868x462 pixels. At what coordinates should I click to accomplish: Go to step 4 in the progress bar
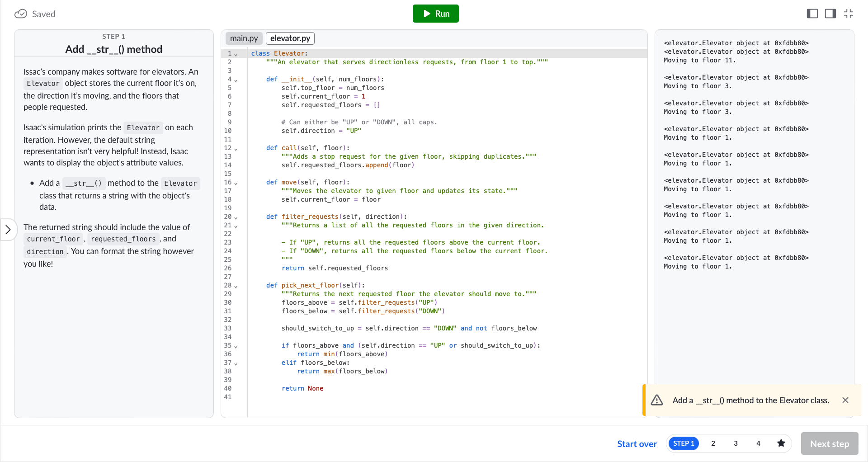pyautogui.click(x=758, y=443)
